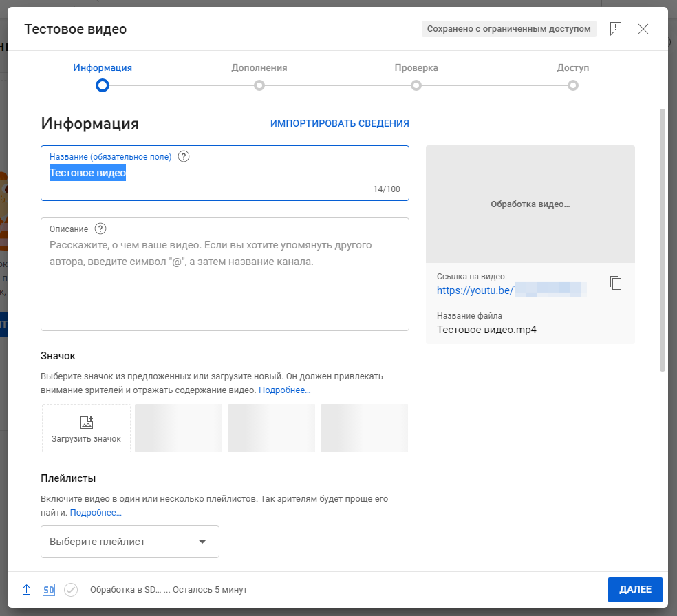
Task: Open the youtu.be video link
Action: [x=511, y=290]
